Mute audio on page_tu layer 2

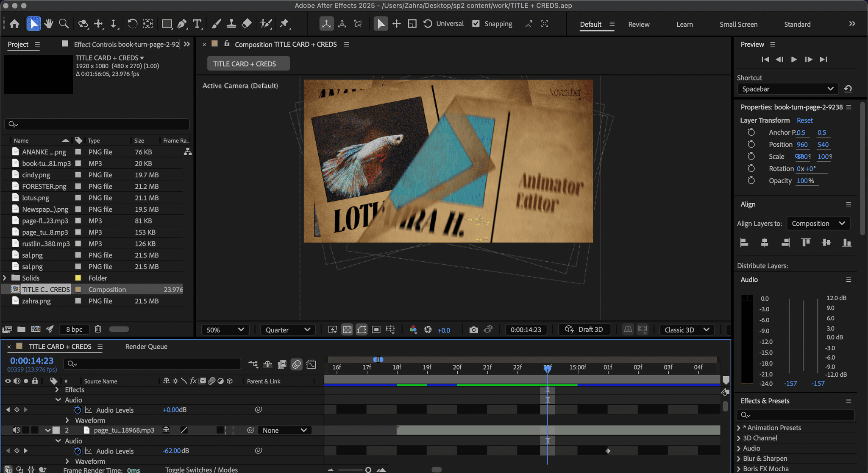click(17, 430)
